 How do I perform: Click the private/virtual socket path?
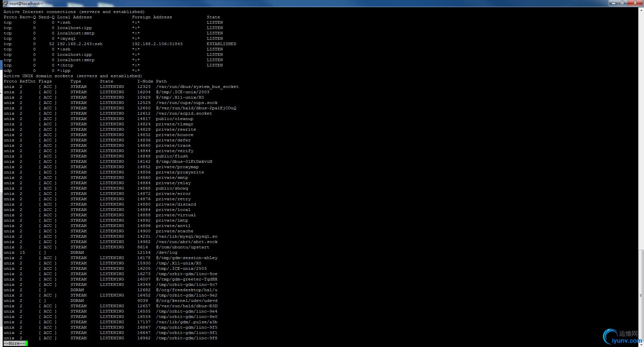(x=176, y=215)
